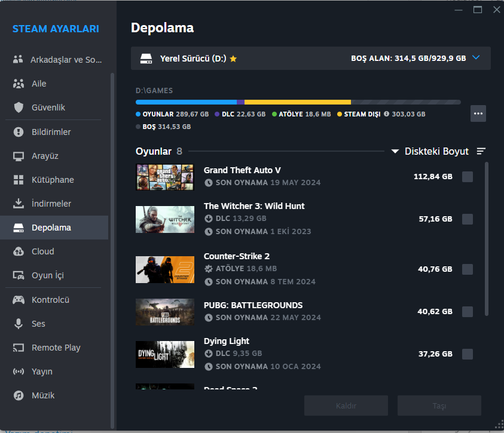Open Yerel Sürücü (D:) drive dropdown
Viewport: 504px width, 433px height.
click(310, 59)
